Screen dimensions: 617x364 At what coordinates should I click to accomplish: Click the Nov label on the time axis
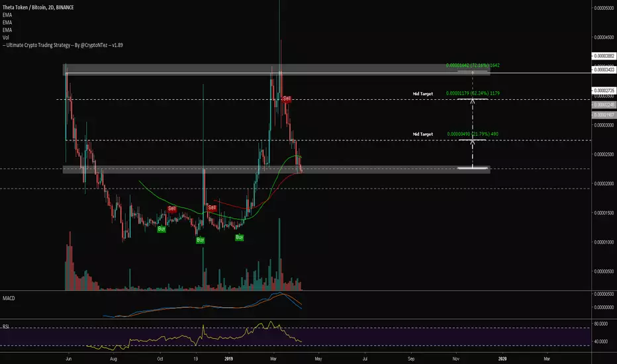pos(455,359)
